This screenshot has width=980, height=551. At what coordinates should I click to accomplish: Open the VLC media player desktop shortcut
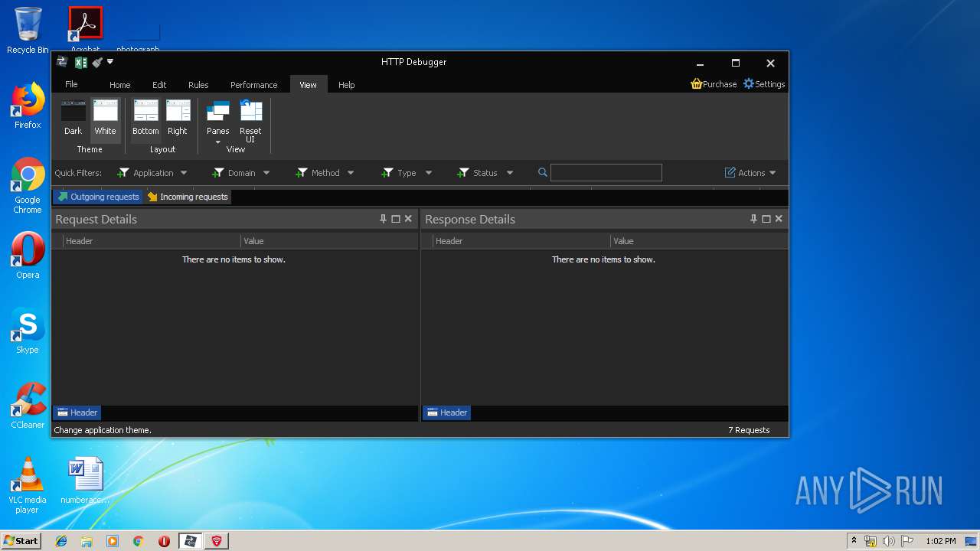tap(28, 485)
